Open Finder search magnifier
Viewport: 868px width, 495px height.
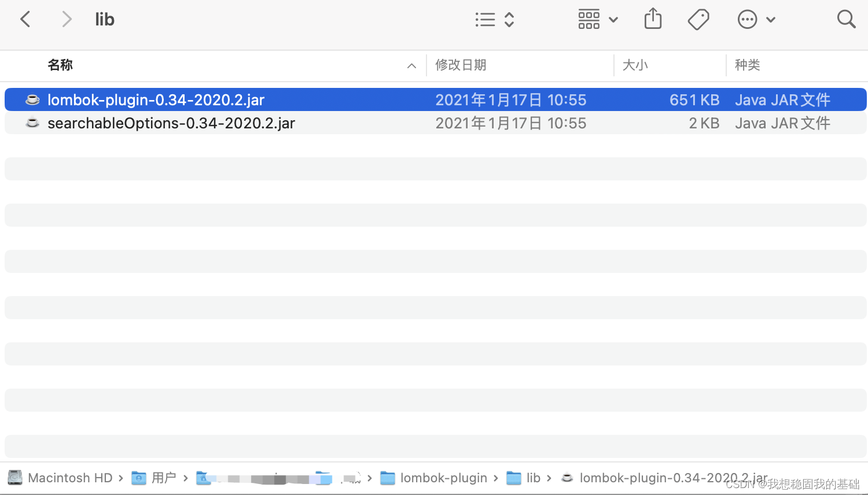tap(846, 19)
